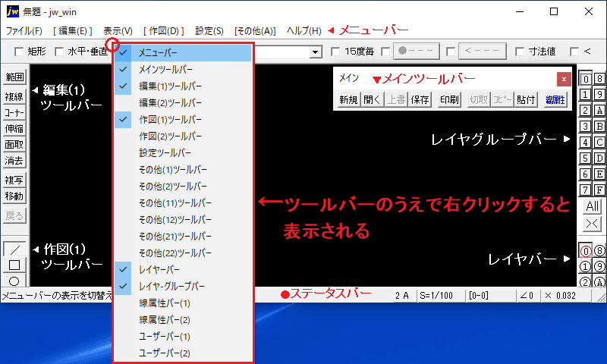Choose メニューバー in the context menu

[x=183, y=52]
